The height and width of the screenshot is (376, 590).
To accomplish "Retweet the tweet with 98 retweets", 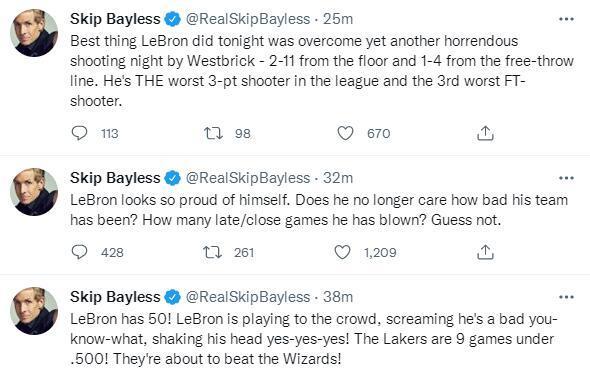I will (213, 133).
